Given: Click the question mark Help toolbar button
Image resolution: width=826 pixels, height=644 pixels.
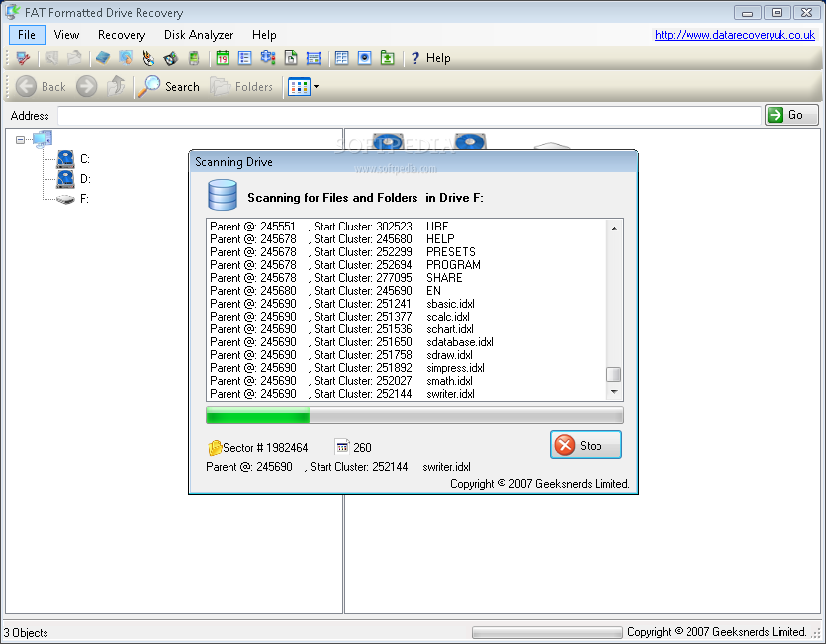Looking at the screenshot, I should point(430,58).
